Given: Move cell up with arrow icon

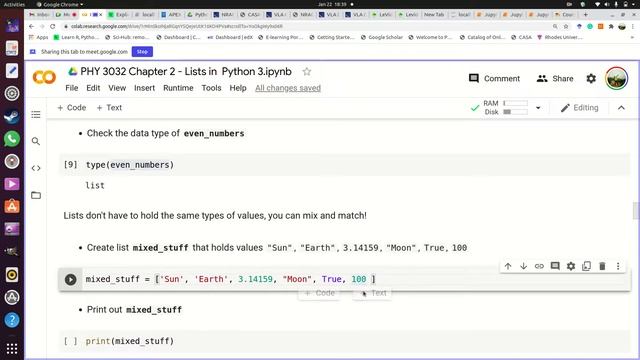Looking at the screenshot, I should coord(508,266).
